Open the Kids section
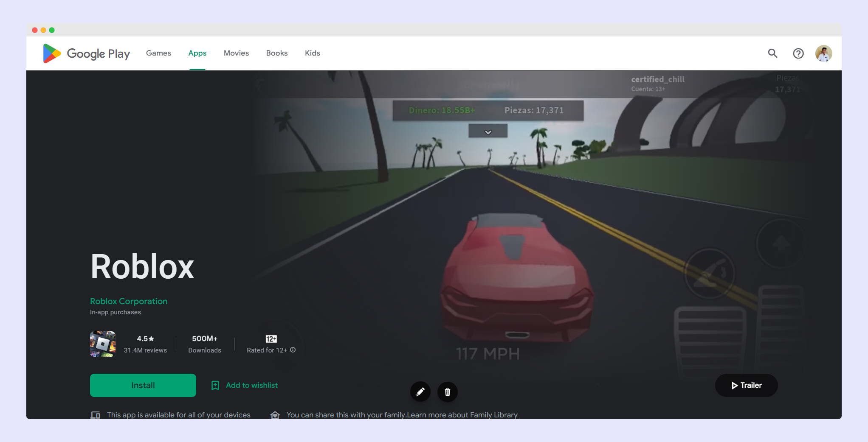Image resolution: width=868 pixels, height=442 pixels. coord(312,53)
